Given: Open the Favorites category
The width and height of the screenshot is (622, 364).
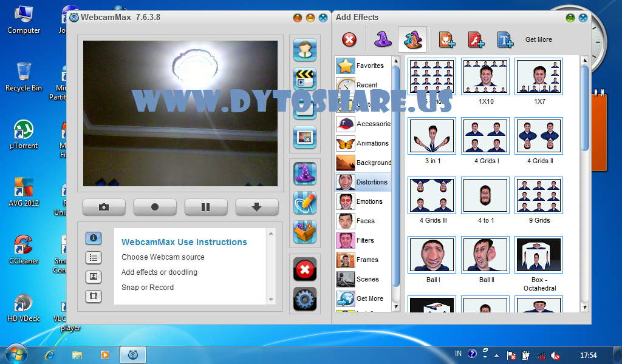Looking at the screenshot, I should 363,66.
